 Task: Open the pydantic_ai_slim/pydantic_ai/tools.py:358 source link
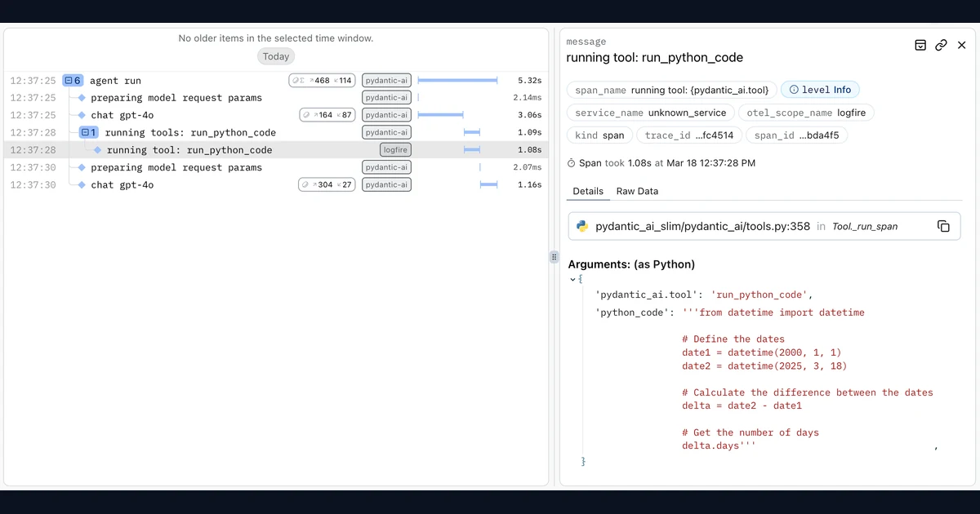pyautogui.click(x=703, y=226)
